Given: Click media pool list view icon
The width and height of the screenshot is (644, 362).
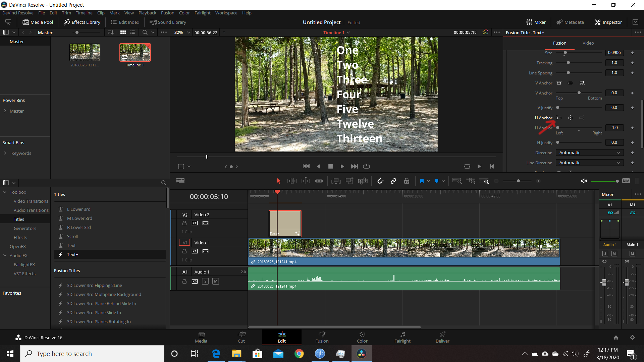Looking at the screenshot, I should coord(132,33).
